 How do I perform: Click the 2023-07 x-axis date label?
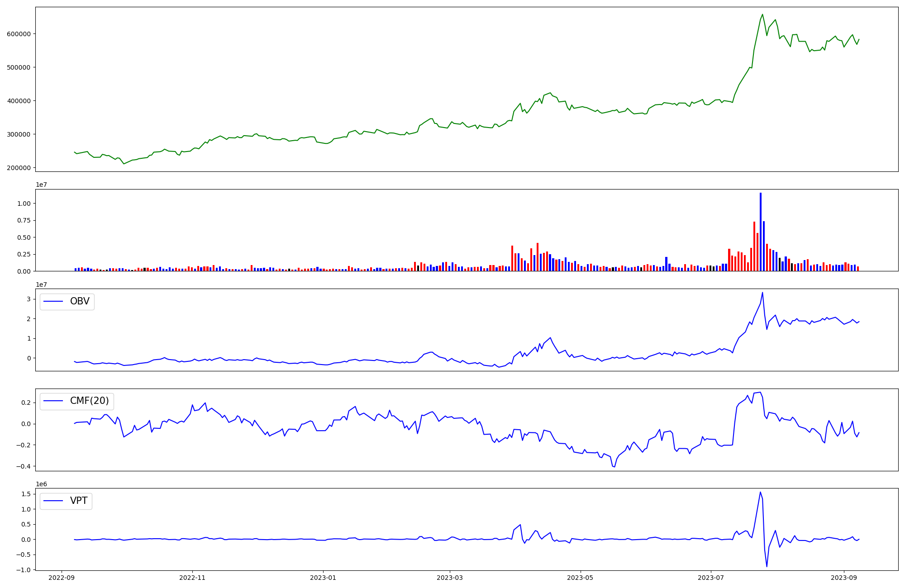tap(711, 578)
